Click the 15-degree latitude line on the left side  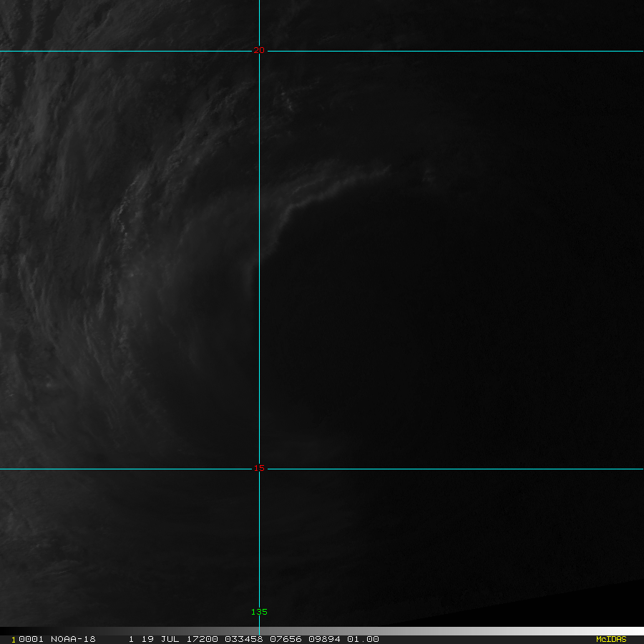pyautogui.click(x=107, y=469)
